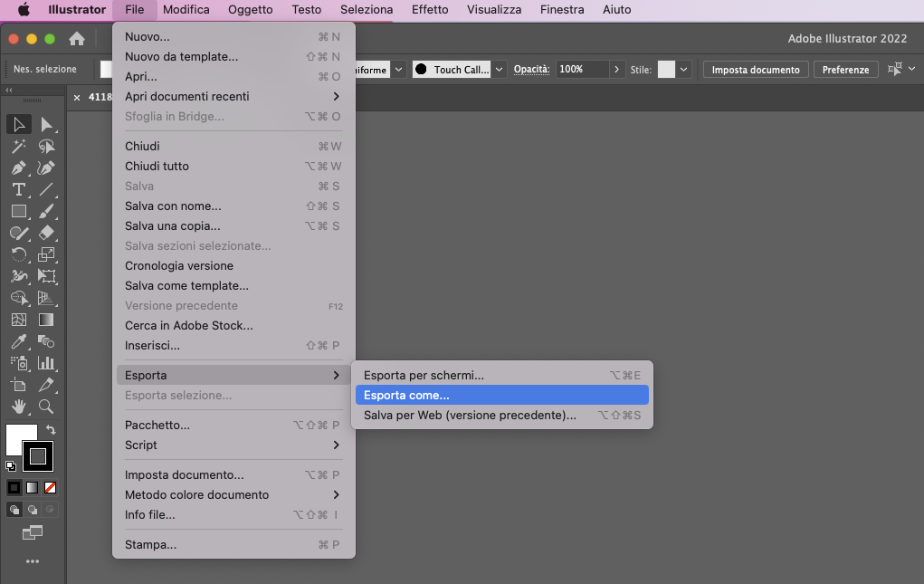This screenshot has width=924, height=584.
Task: Open the Visualizza menu
Action: click(493, 10)
